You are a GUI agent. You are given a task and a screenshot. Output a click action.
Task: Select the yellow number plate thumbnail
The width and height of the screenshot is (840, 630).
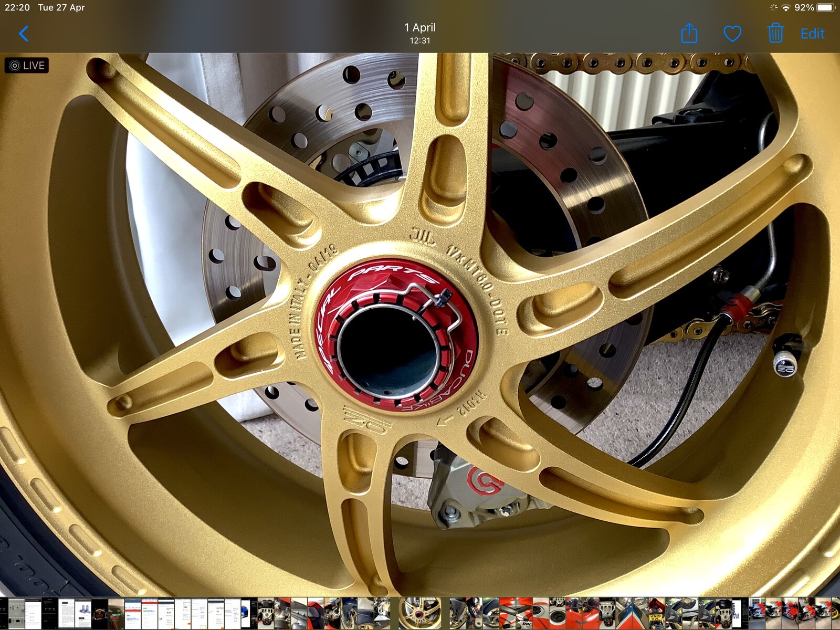(656, 613)
